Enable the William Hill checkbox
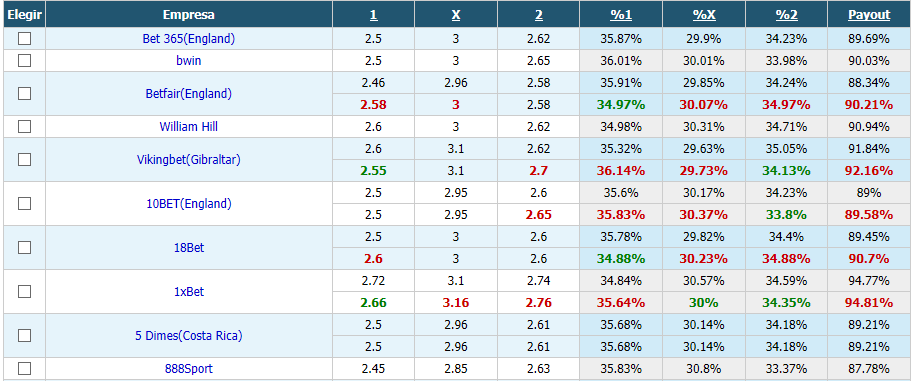The height and width of the screenshot is (381, 917). [24, 126]
